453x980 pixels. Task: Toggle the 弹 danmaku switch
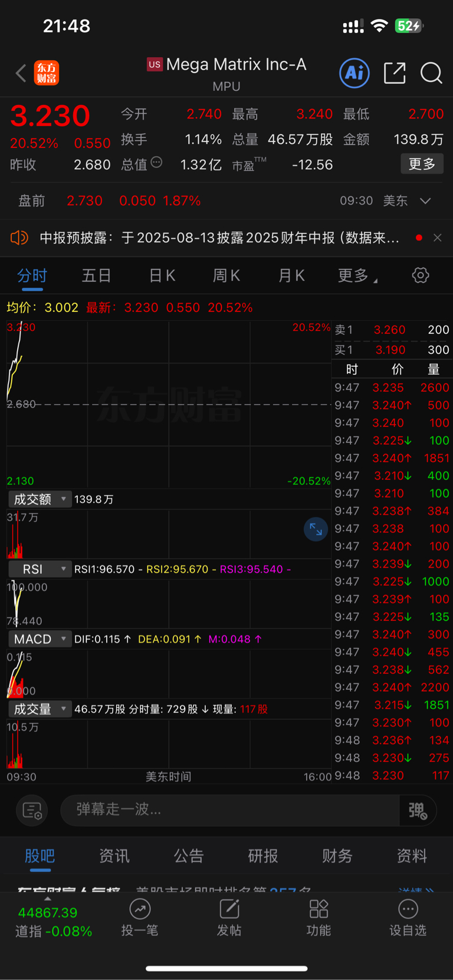pyautogui.click(x=418, y=811)
